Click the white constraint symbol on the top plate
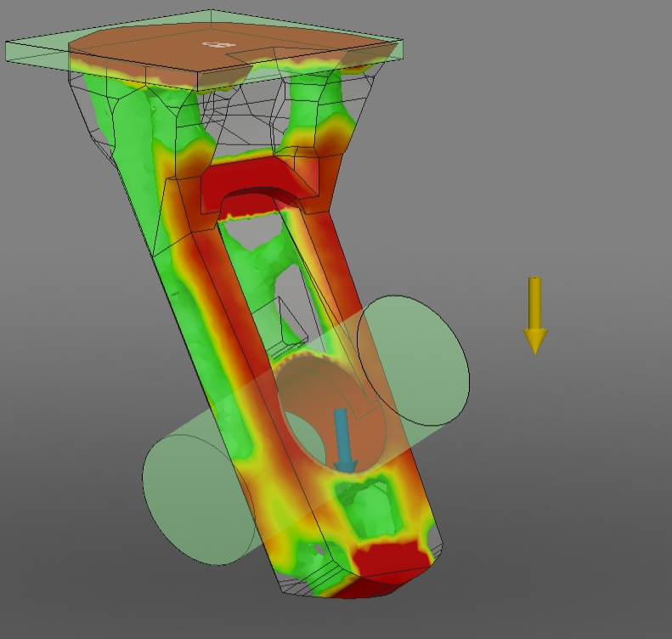Screen dimensions: 672x639 (x=218, y=44)
